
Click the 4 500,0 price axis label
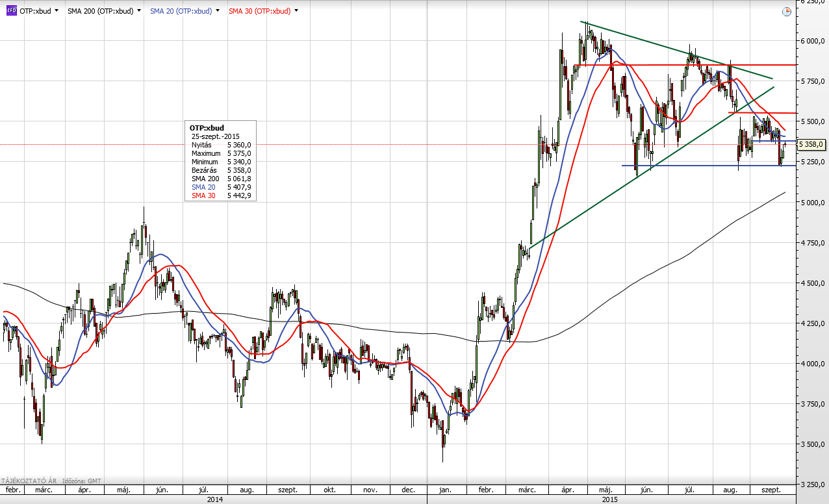[812, 283]
